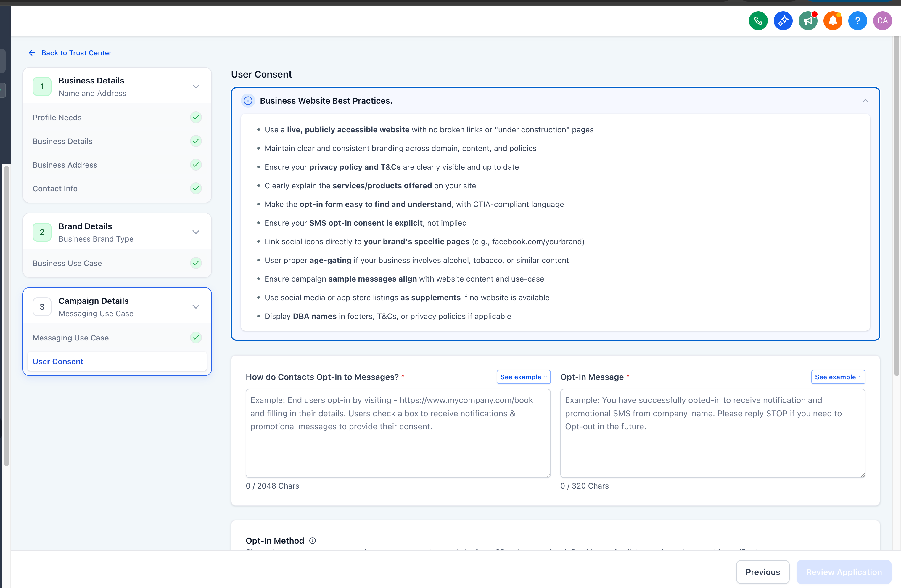901x588 pixels.
Task: Select the Contact Info step item
Action: tap(55, 189)
